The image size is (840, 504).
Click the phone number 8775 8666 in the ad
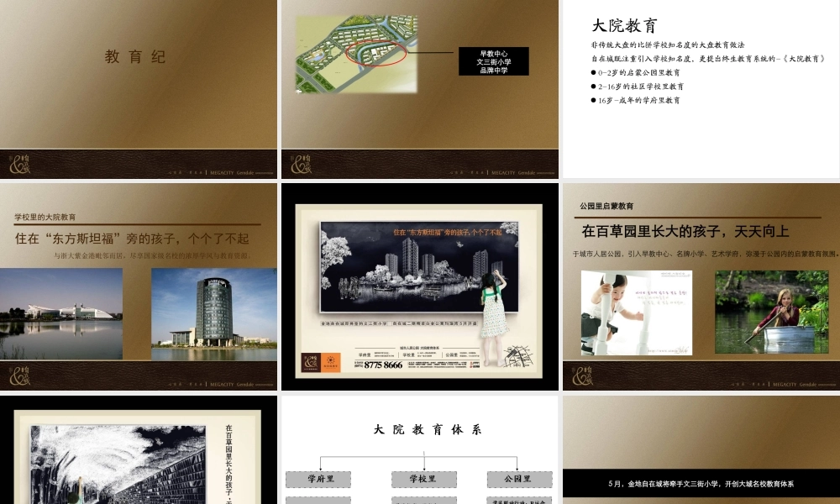coord(383,365)
